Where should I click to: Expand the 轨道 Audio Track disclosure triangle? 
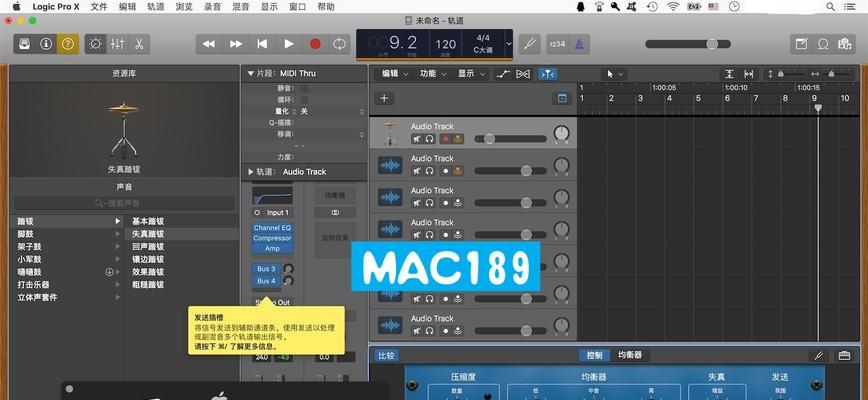coord(250,172)
